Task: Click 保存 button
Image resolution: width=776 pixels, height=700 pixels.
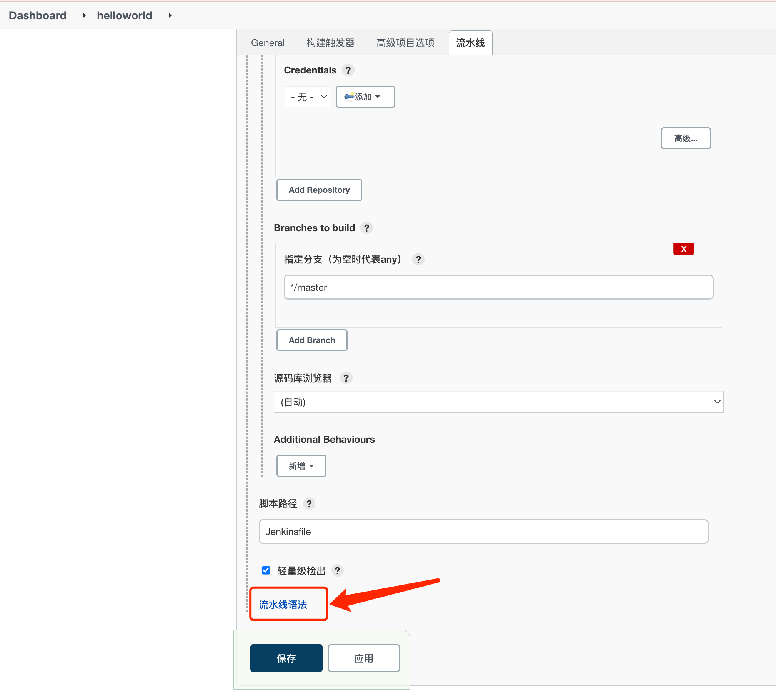Action: [286, 658]
